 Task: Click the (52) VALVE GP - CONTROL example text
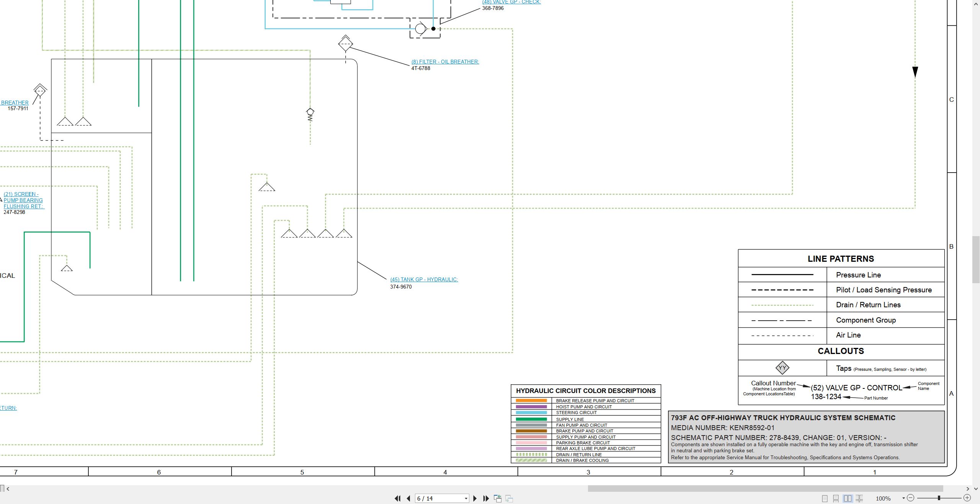pyautogui.click(x=856, y=388)
